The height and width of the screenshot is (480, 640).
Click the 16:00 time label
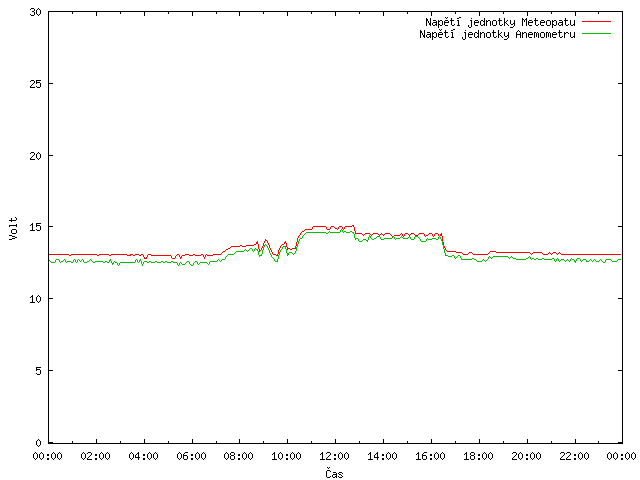point(430,456)
